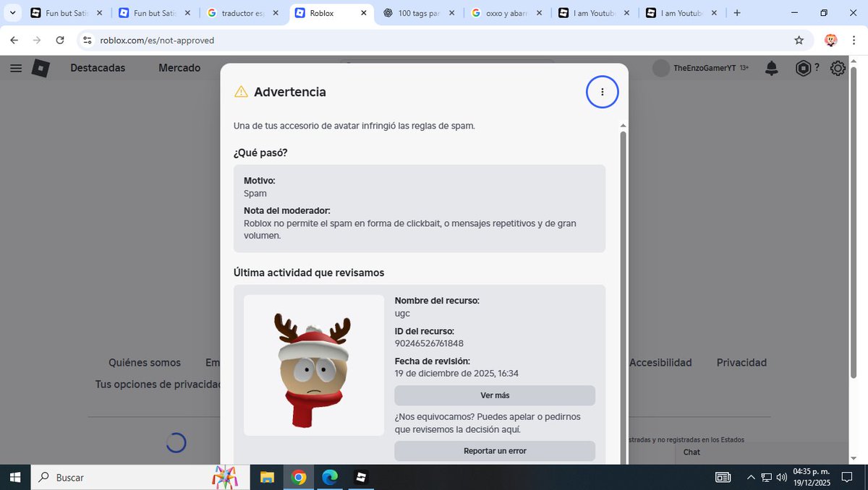Image resolution: width=868 pixels, height=490 pixels.
Task: Open the Roblox hamburger navigation menu
Action: tap(16, 68)
